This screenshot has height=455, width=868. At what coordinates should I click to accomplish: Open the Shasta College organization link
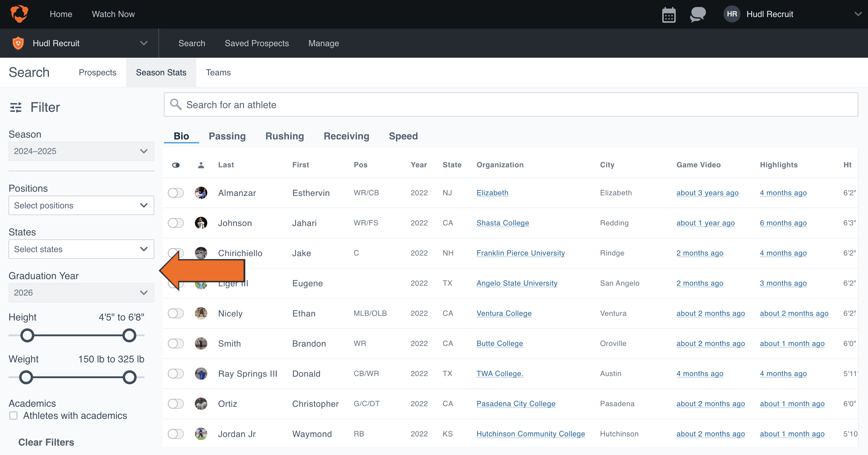tap(502, 223)
